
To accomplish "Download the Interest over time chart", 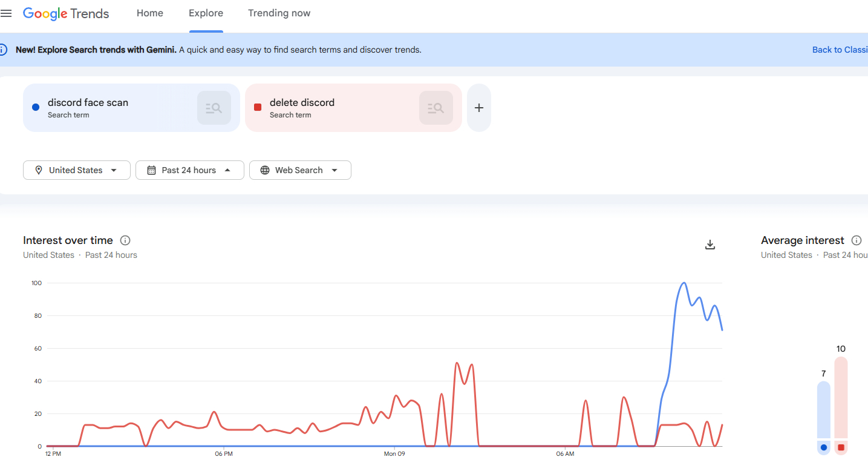I will (x=710, y=245).
